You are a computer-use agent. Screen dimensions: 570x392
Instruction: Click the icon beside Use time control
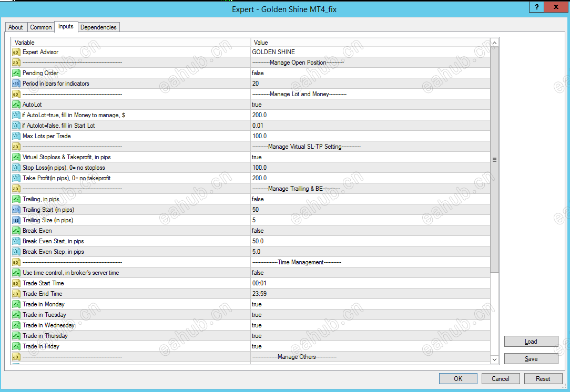pos(16,273)
